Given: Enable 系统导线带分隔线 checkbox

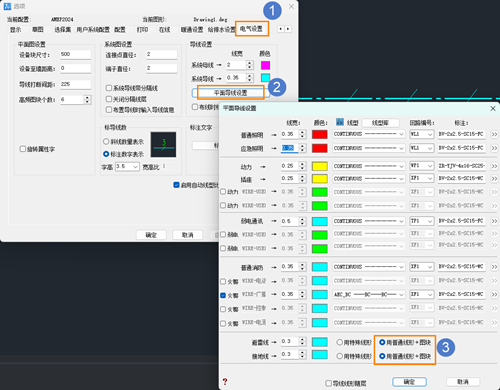Looking at the screenshot, I should (109, 88).
